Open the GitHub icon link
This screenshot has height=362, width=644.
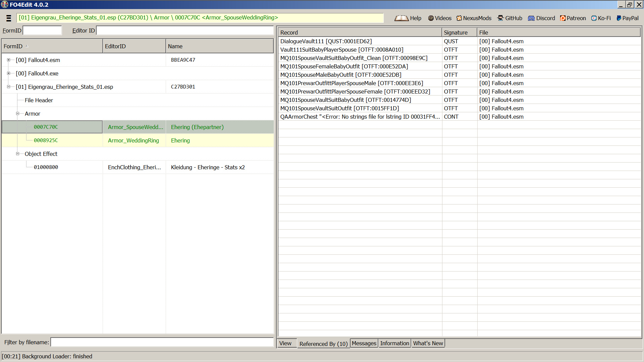pos(500,18)
